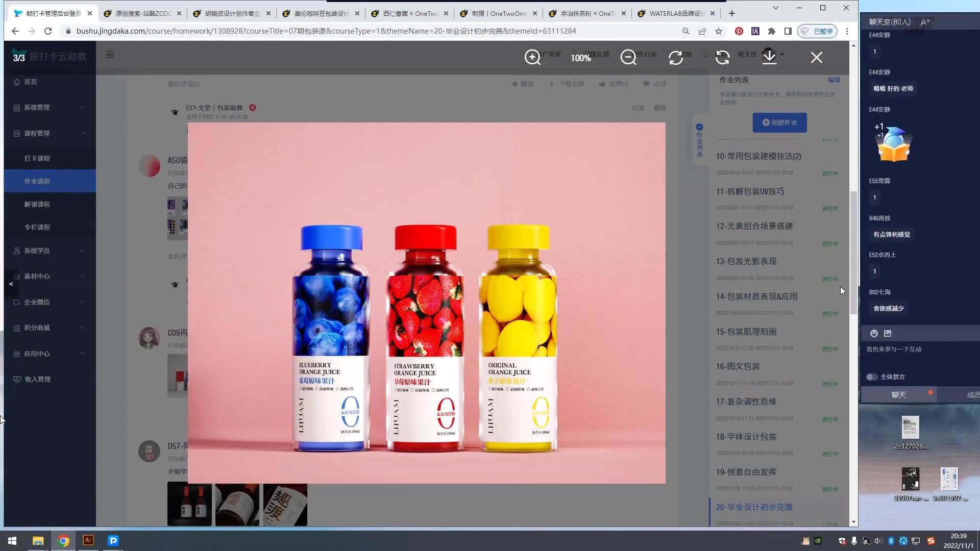
Task: Click emoji icon in chat panel
Action: point(874,333)
